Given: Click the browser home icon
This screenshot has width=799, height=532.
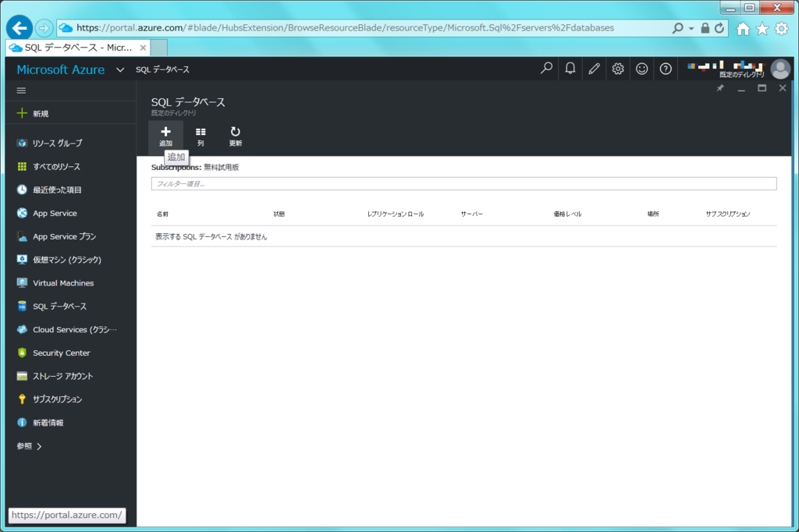Looking at the screenshot, I should (x=743, y=29).
